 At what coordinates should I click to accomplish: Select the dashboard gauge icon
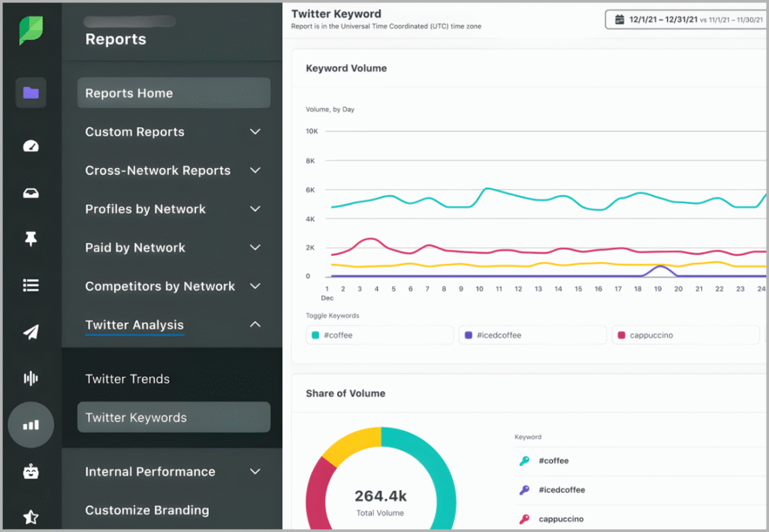pyautogui.click(x=31, y=146)
